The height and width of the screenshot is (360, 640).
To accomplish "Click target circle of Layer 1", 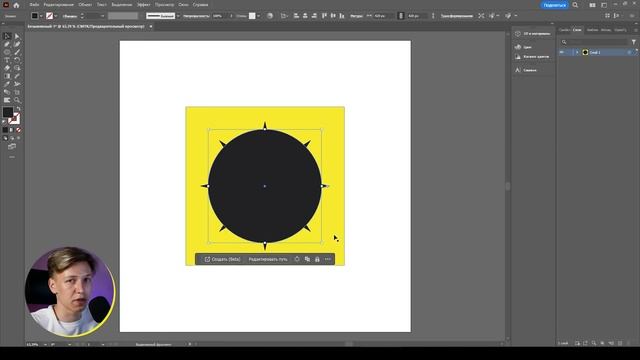I will 629,52.
